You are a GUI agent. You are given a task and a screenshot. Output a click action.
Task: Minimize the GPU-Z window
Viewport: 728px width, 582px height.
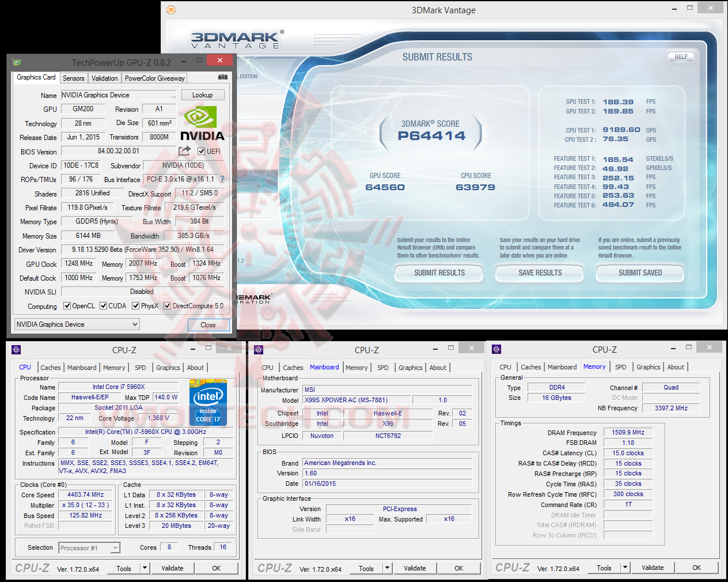tap(184, 61)
